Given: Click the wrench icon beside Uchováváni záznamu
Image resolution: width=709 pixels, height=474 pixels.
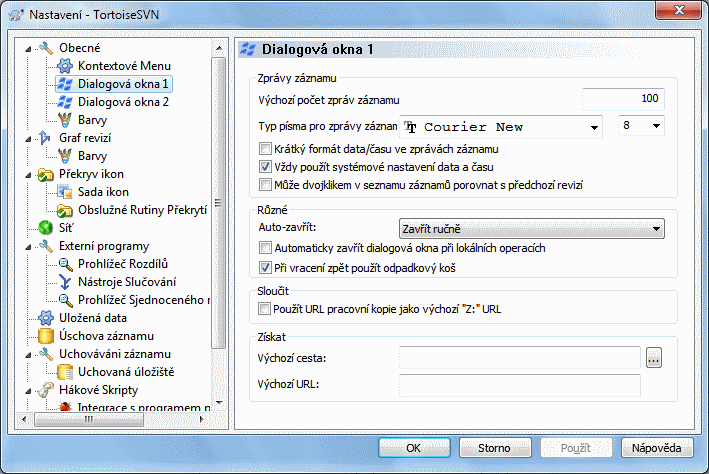Looking at the screenshot, I should (46, 354).
